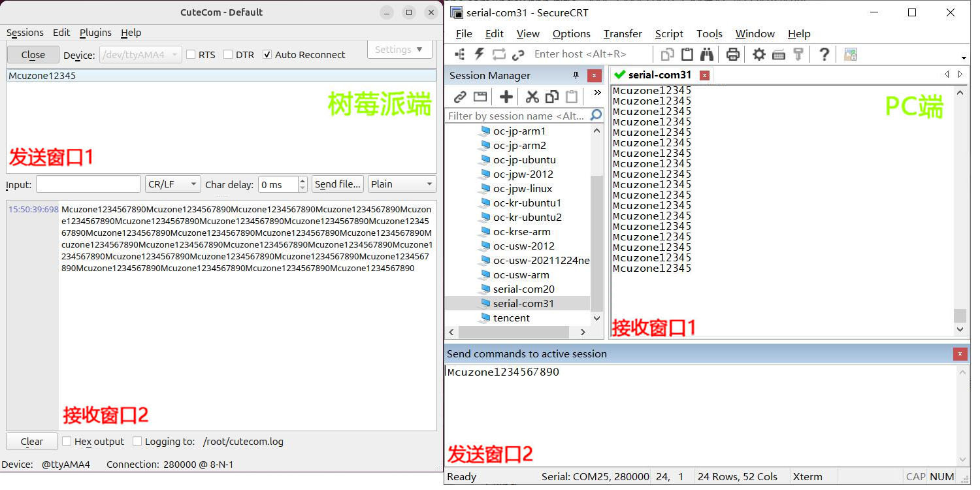Image resolution: width=980 pixels, height=490 pixels.
Task: Click the /root/cutecom.log log path
Action: (243, 442)
